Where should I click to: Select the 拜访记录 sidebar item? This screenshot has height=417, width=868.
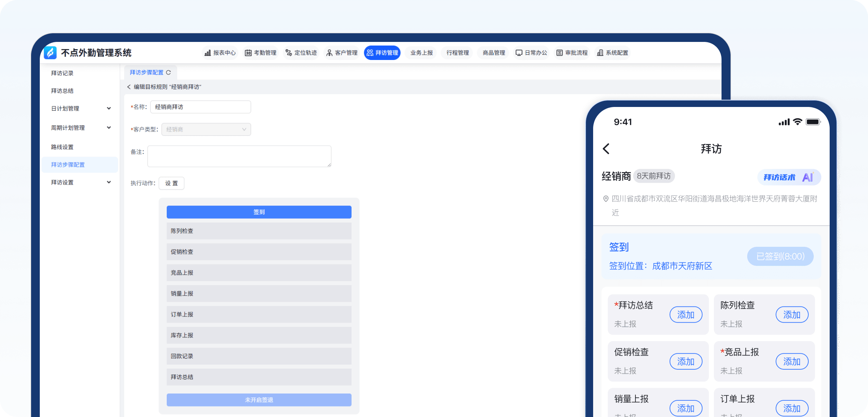pyautogui.click(x=63, y=73)
